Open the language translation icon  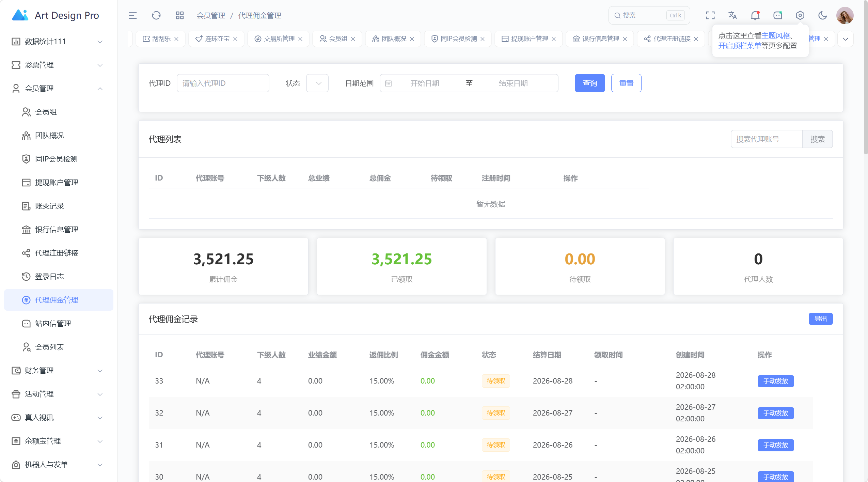coord(732,15)
